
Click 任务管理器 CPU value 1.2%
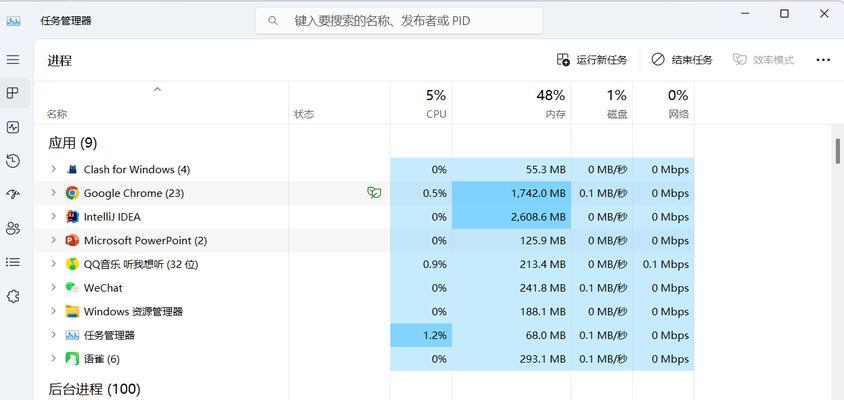[434, 335]
